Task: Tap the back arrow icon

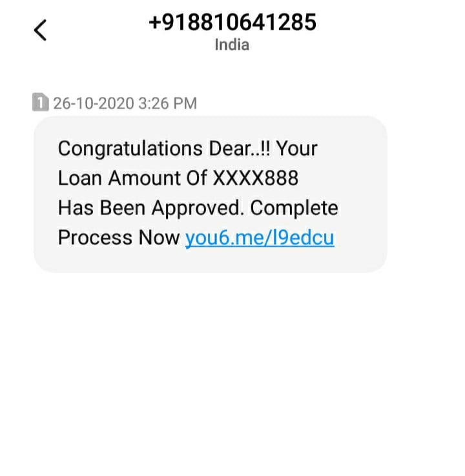Action: [x=40, y=30]
